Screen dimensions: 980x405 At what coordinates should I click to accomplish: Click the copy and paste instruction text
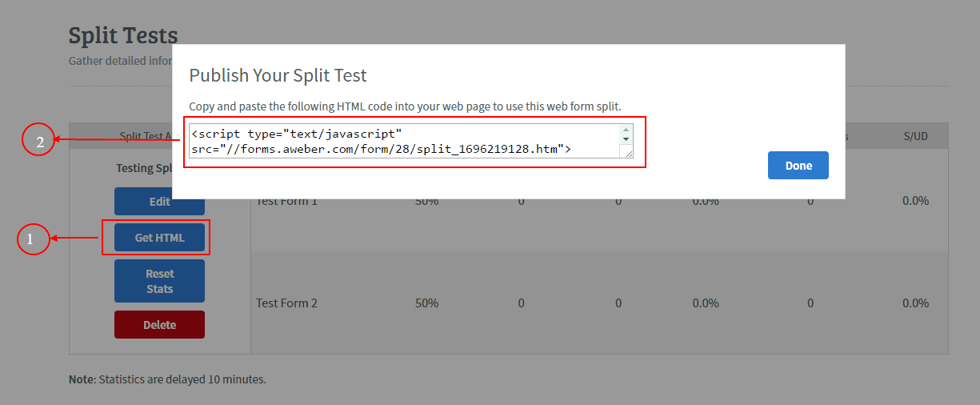pyautogui.click(x=405, y=106)
